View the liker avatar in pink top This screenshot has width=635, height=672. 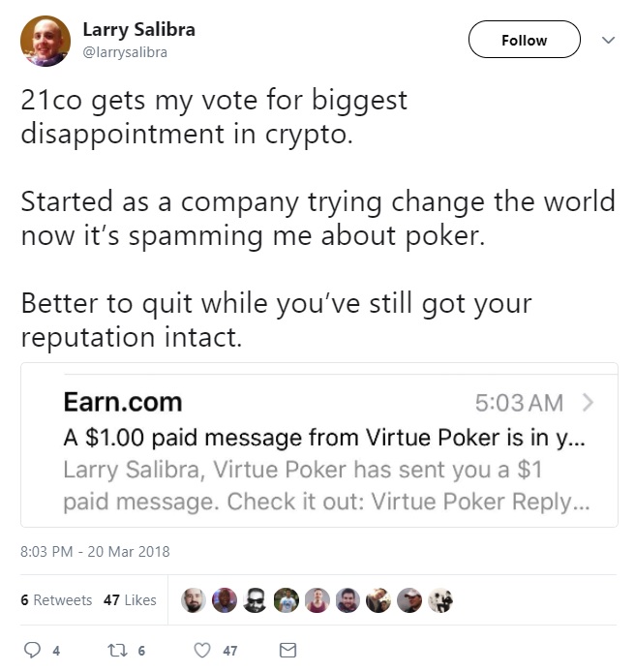(317, 600)
